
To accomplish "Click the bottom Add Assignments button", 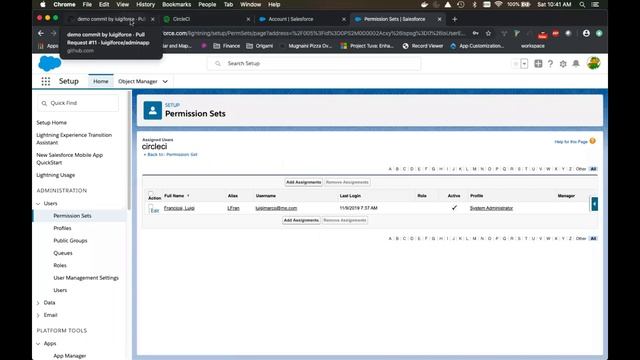I will pyautogui.click(x=301, y=220).
